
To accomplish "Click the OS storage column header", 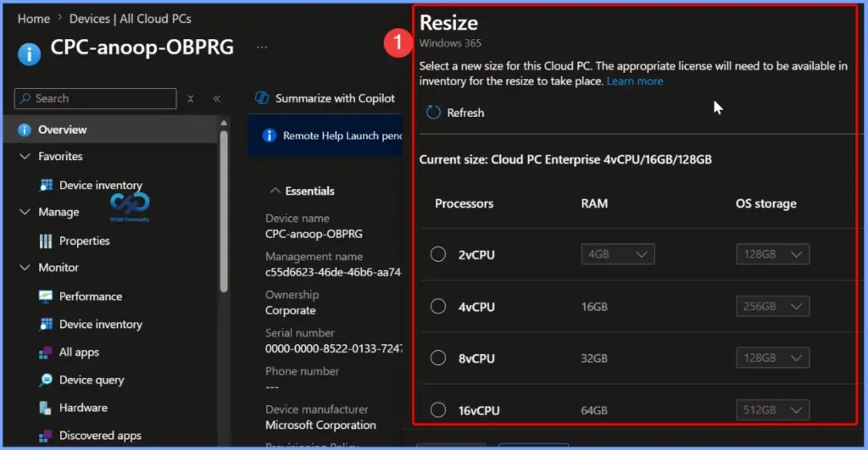I will coord(766,203).
